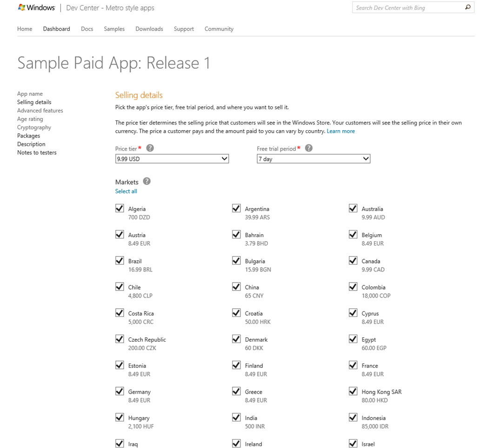Toggle the Chile checkbox
Screen dimensions: 487x448
tap(120, 287)
